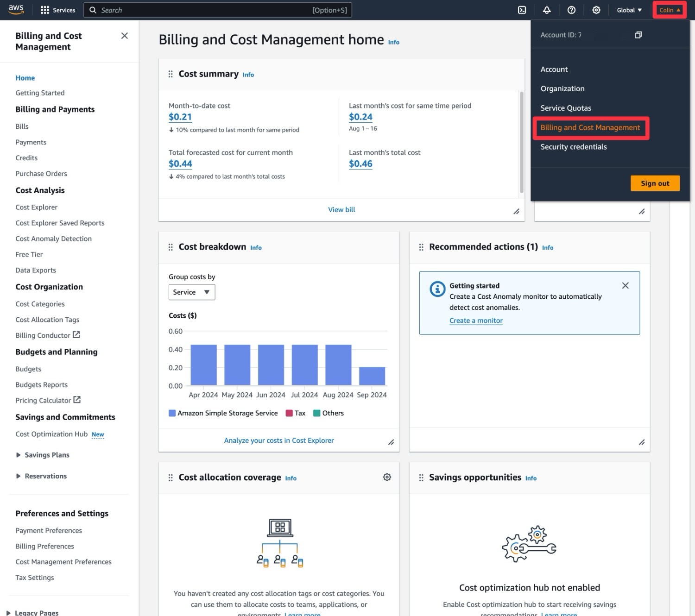Select Security credentials menu entry
695x616 pixels.
coord(574,147)
